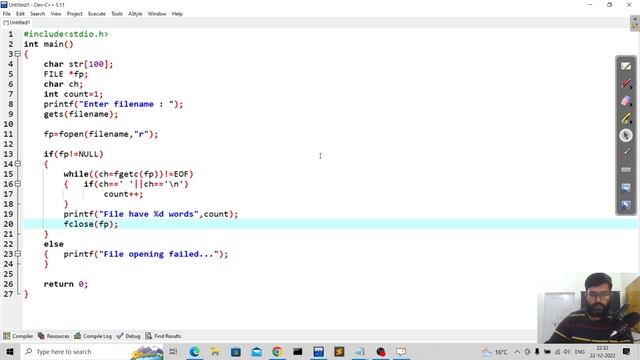This screenshot has height=360, width=640.
Task: Open the Mail app from taskbar
Action: [x=256, y=351]
